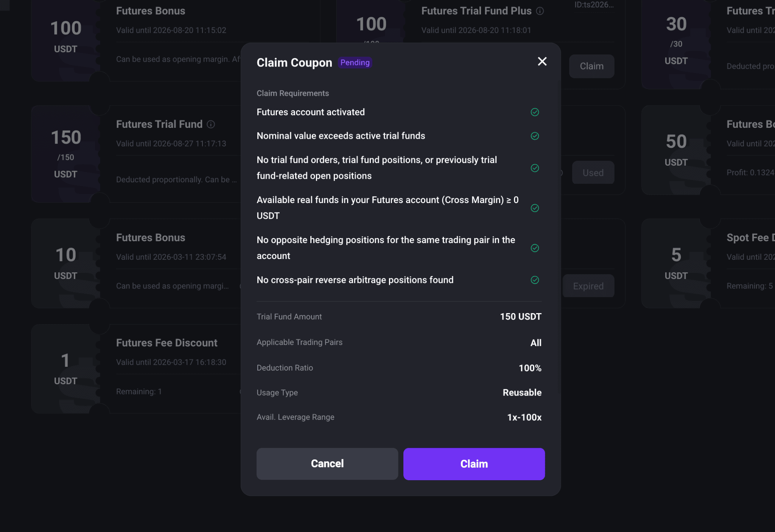Screen dimensions: 775x532
Task: Select the 150 USDT Futures Trial Fund card
Action: pyautogui.click(x=136, y=154)
